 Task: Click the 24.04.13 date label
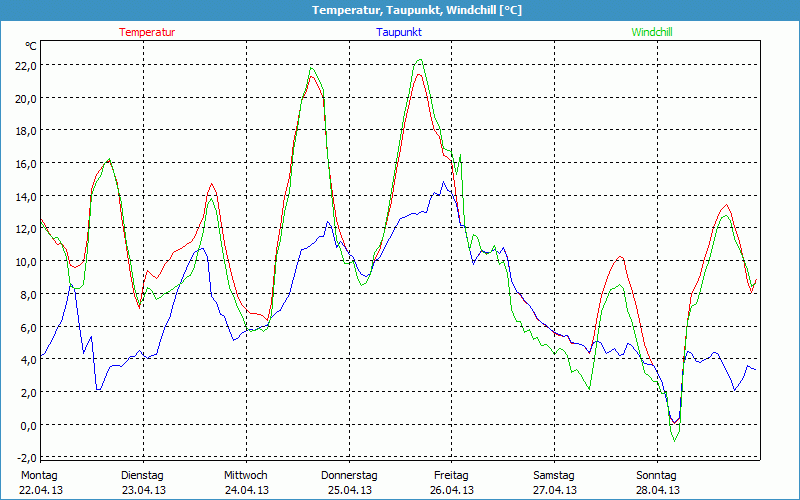click(247, 490)
